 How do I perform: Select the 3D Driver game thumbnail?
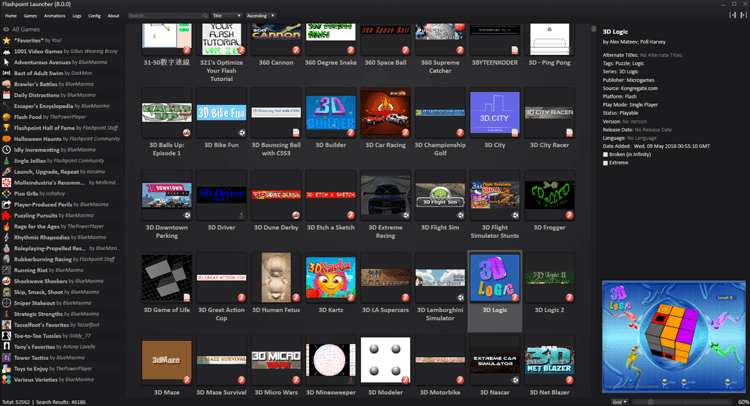coord(221,196)
